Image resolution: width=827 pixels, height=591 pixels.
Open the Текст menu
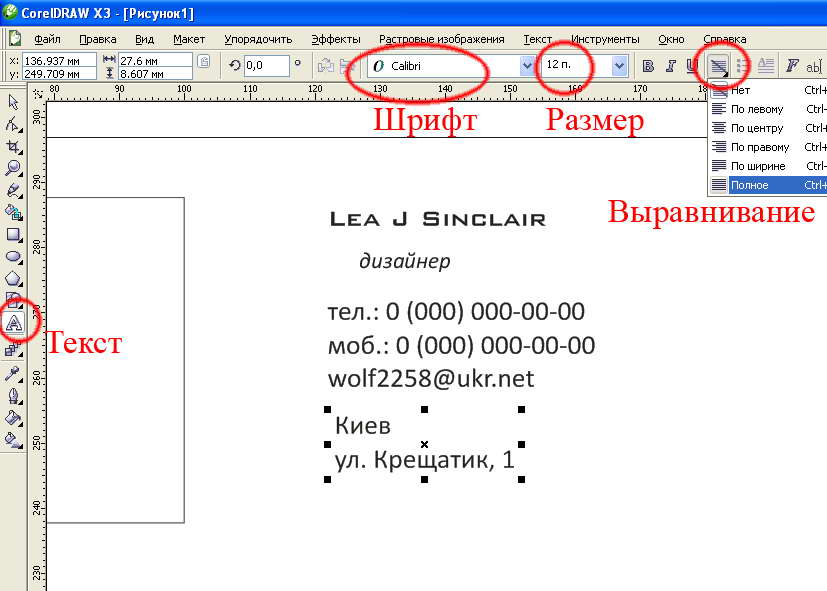537,39
